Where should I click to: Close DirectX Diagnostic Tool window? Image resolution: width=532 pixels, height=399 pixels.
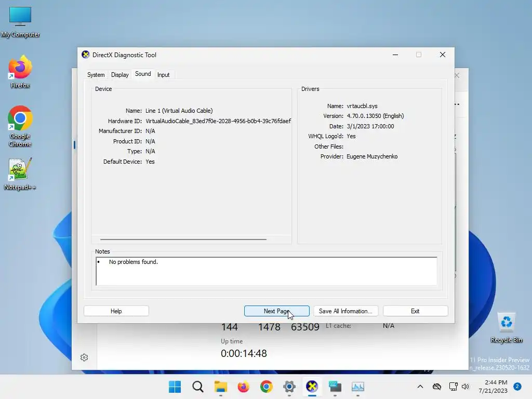coord(443,55)
